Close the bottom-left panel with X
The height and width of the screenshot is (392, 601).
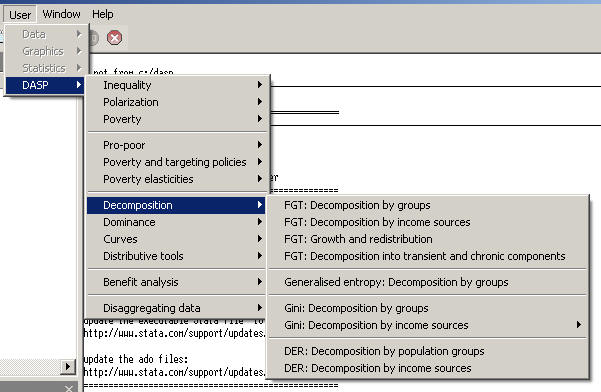click(69, 389)
